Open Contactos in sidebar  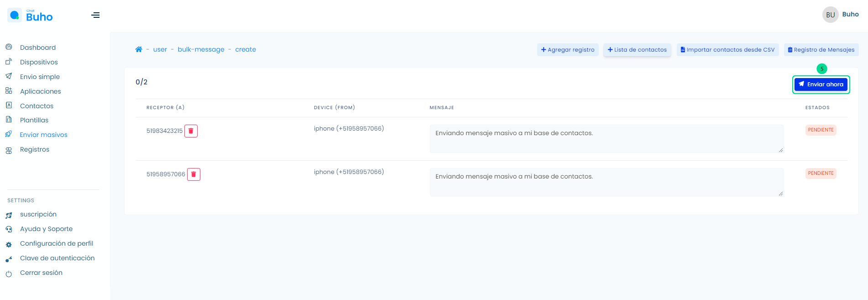37,106
